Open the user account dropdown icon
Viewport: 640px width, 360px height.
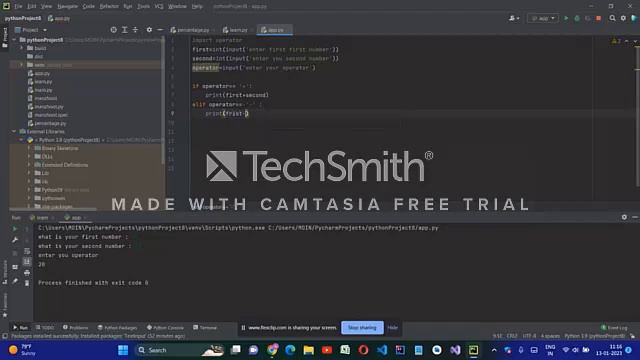pyautogui.click(x=514, y=18)
